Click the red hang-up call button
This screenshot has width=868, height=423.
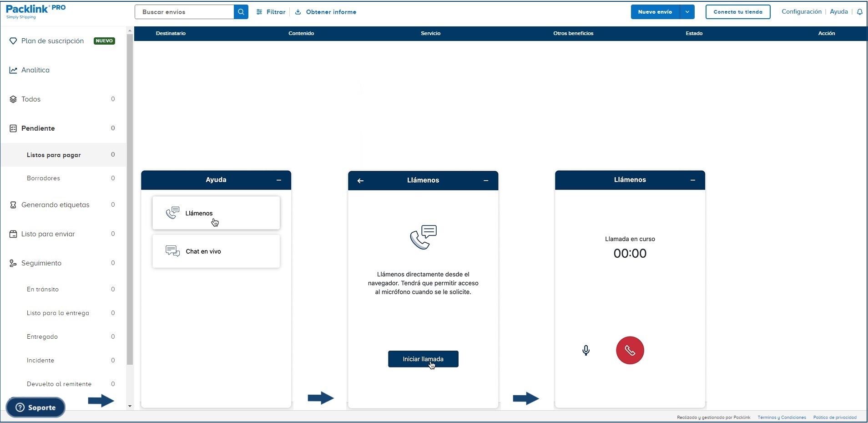pos(630,350)
